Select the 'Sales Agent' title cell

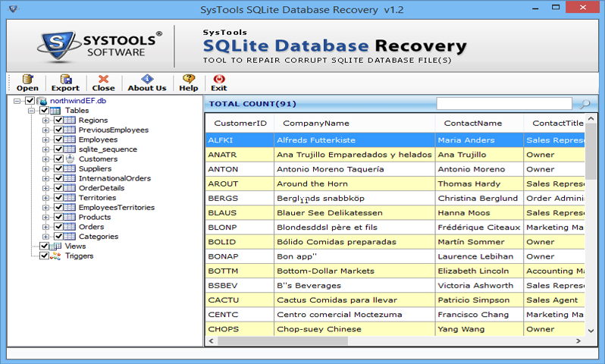coord(554,300)
